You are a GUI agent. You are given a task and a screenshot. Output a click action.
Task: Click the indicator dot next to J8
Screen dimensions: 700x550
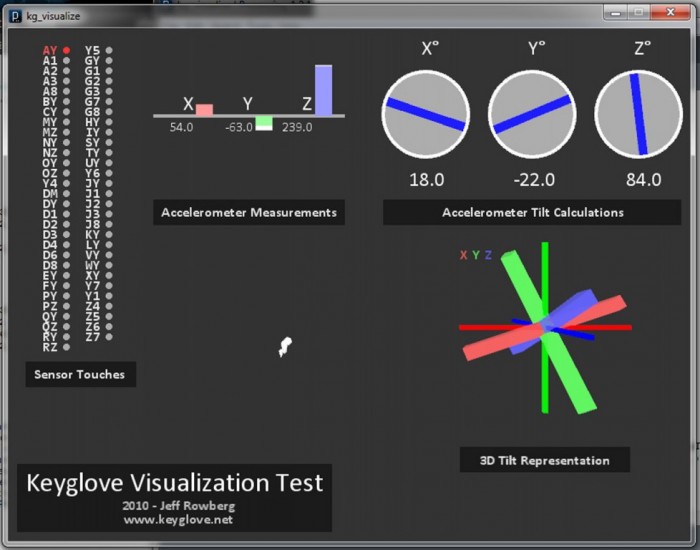(x=109, y=224)
